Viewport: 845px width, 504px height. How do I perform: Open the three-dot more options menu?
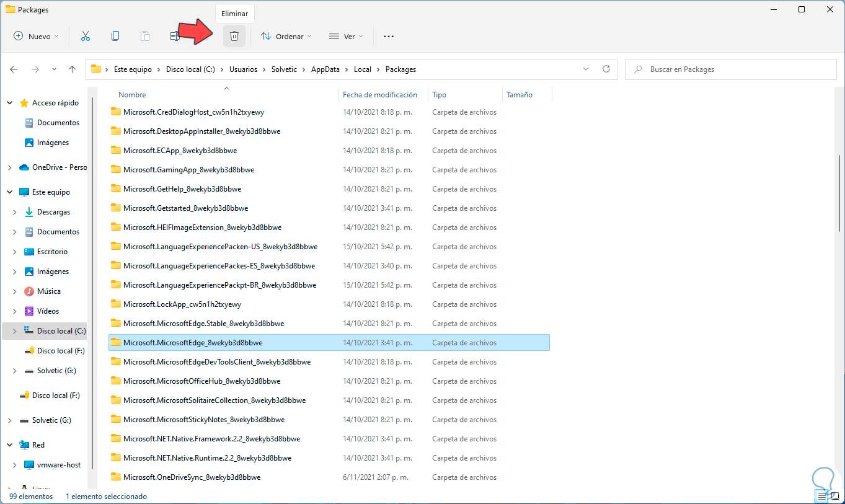(389, 36)
